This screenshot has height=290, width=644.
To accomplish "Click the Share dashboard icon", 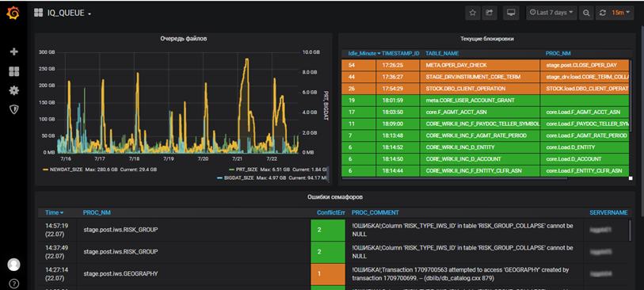I will click(489, 13).
